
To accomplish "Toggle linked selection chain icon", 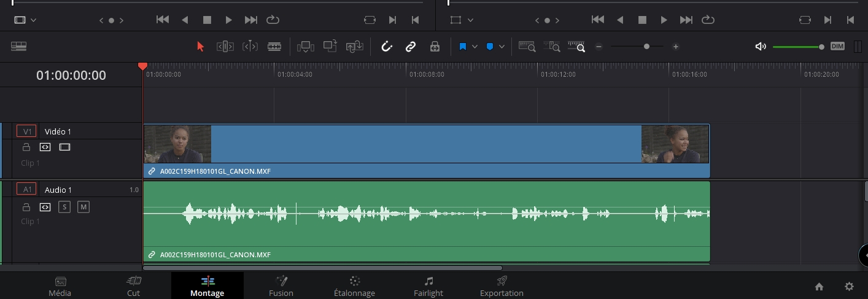I will [x=411, y=47].
